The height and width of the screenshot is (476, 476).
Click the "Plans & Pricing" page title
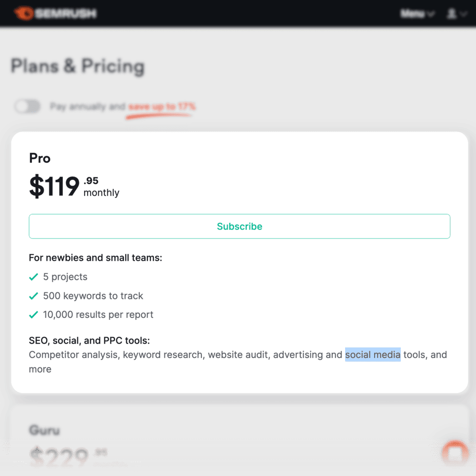(x=78, y=66)
